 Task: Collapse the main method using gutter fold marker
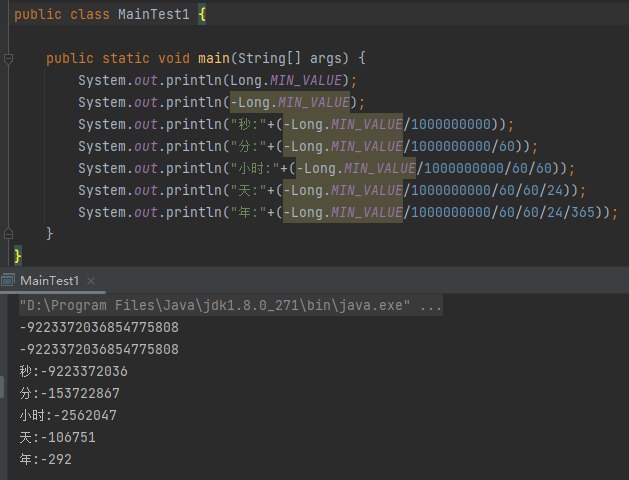(x=8, y=59)
